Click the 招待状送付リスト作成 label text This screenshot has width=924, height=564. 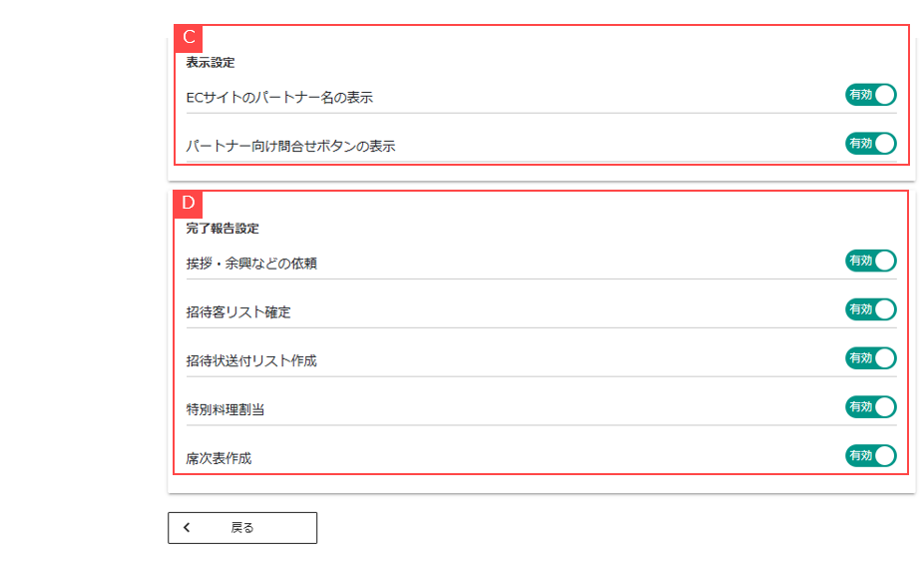click(250, 360)
